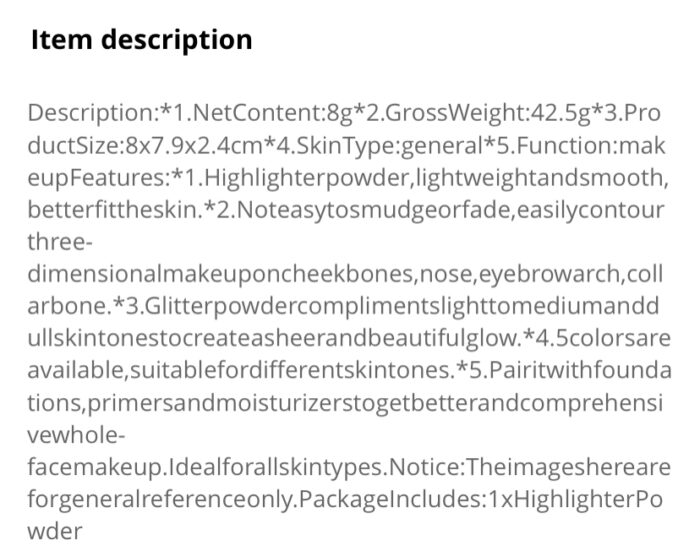Click the "Noteasytosmudgeorfade,easilycontour" text

[x=450, y=210]
